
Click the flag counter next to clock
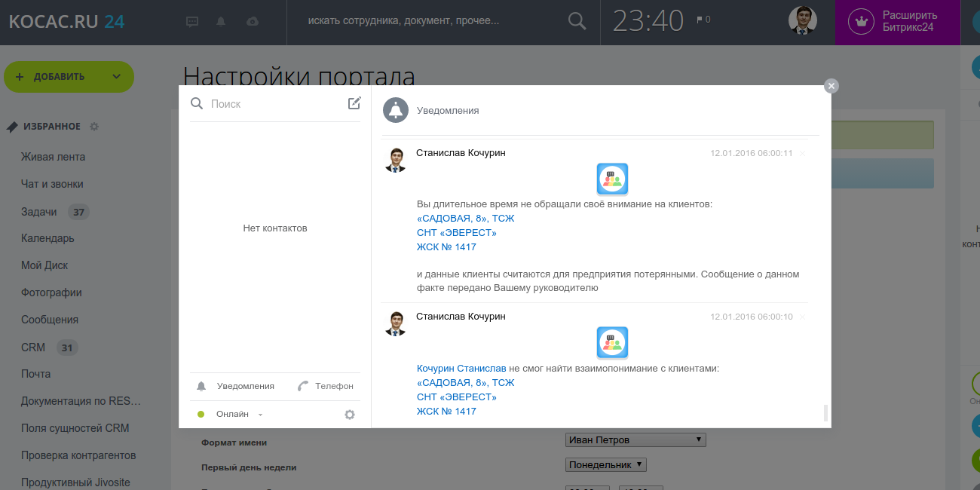click(703, 20)
